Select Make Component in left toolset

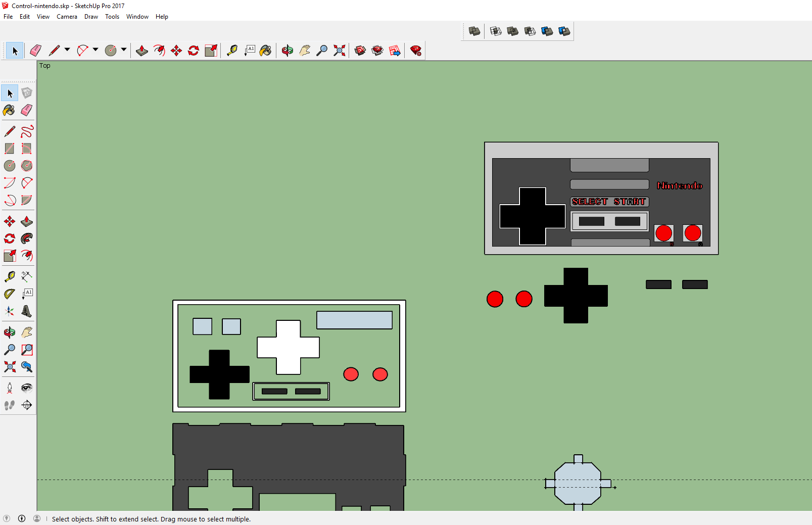pos(27,93)
